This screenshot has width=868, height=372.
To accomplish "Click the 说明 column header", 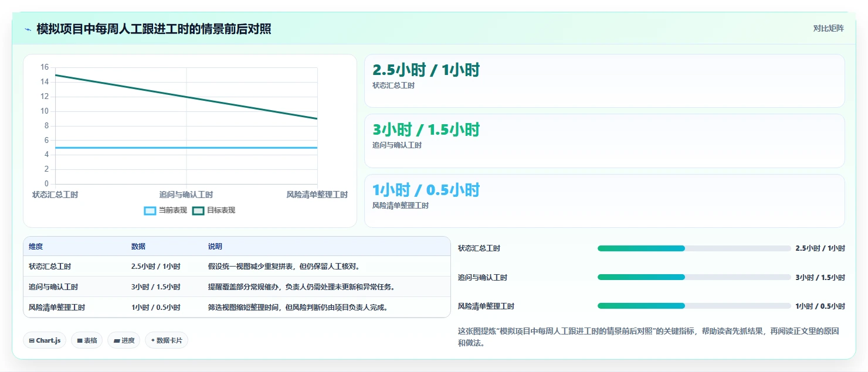I will click(215, 247).
